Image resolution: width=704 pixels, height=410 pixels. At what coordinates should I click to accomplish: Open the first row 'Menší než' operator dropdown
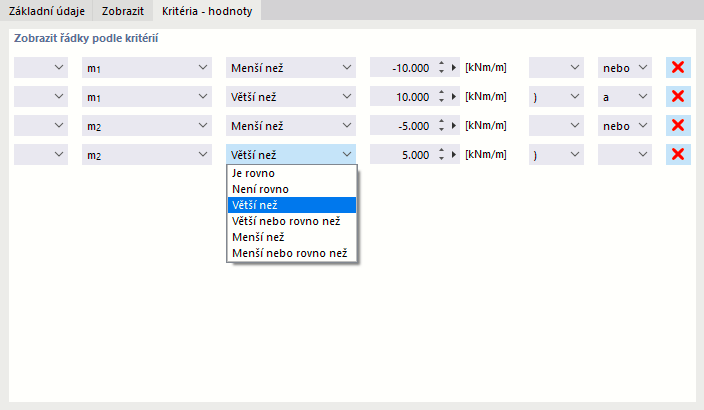[x=291, y=68]
